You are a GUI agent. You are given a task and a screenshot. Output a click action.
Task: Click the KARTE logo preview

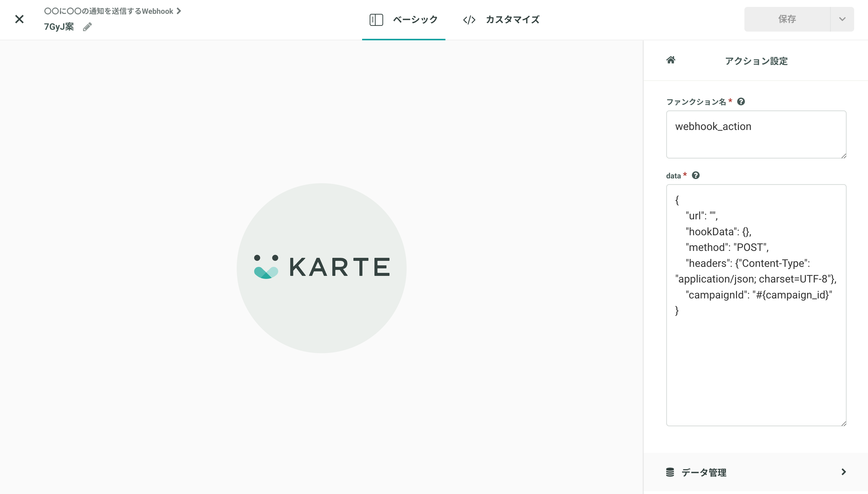point(322,268)
